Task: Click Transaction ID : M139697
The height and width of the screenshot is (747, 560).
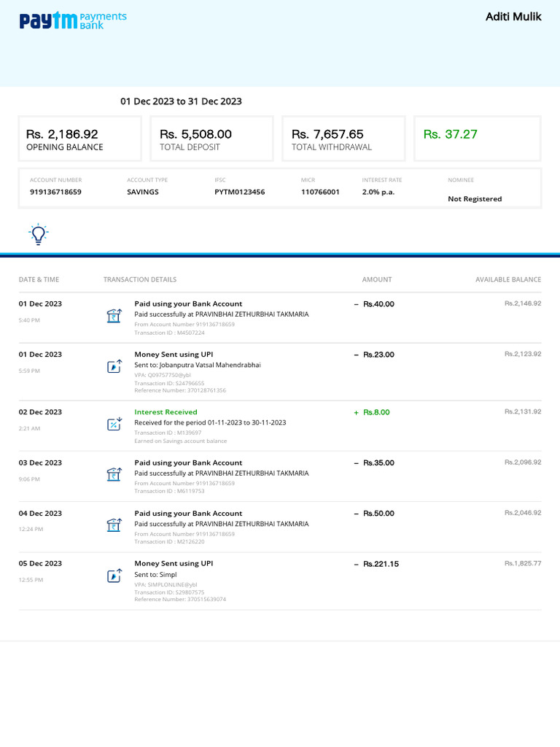Action: click(168, 433)
